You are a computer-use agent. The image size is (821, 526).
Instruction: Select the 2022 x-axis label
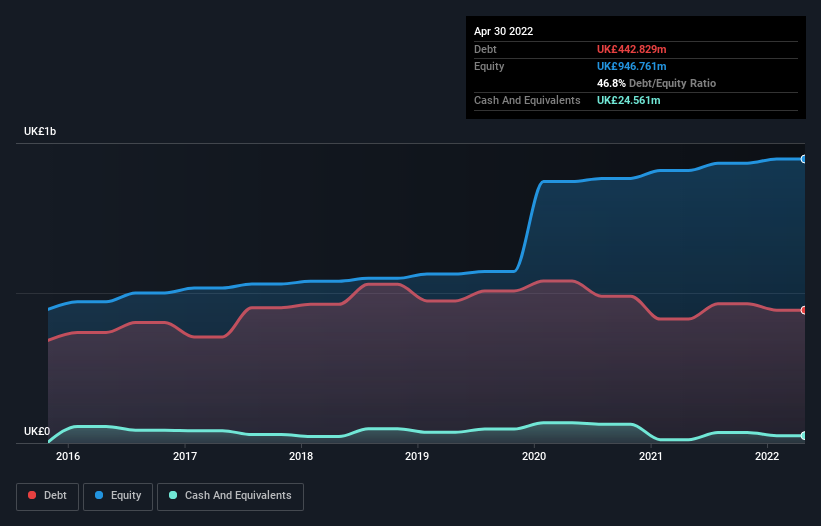767,456
